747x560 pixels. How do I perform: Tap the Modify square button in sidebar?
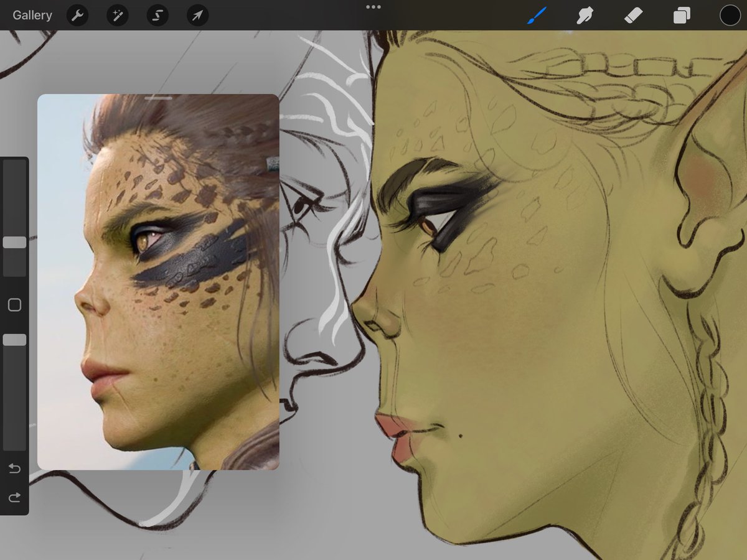click(14, 305)
